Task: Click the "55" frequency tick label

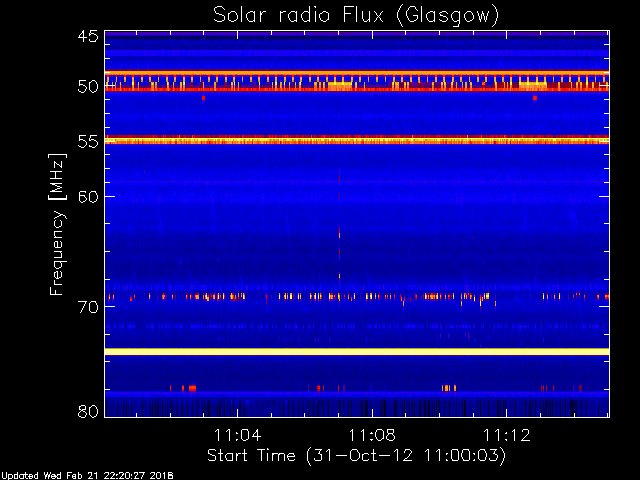Action: (88, 142)
